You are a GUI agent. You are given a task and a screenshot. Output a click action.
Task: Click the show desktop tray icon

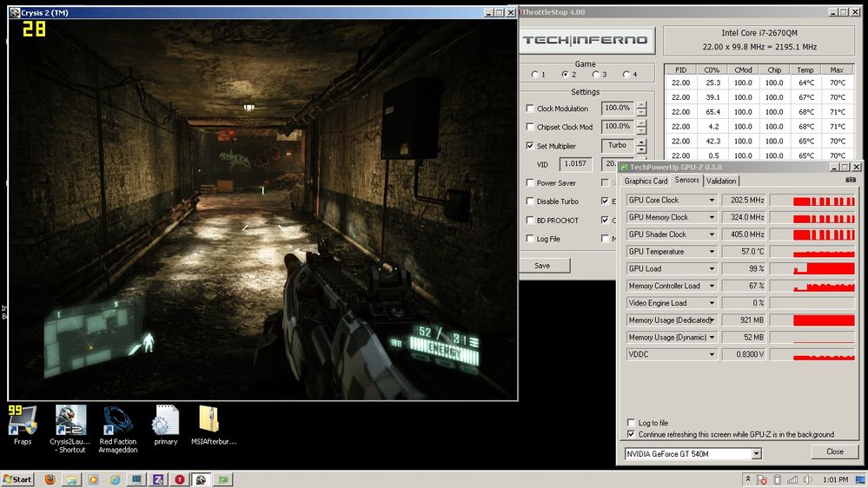[860, 479]
